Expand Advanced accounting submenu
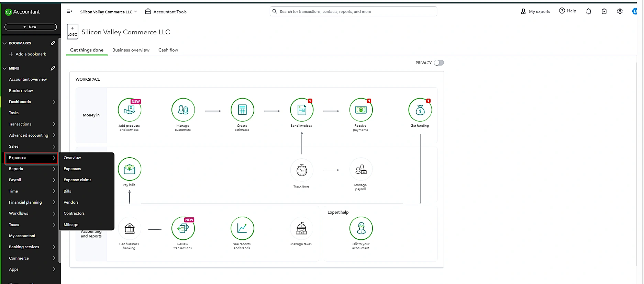 54,135
